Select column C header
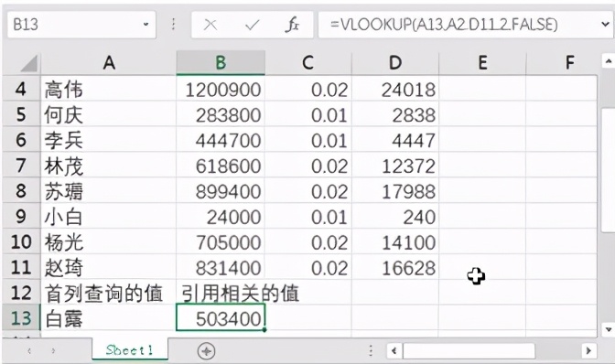 pyautogui.click(x=308, y=63)
